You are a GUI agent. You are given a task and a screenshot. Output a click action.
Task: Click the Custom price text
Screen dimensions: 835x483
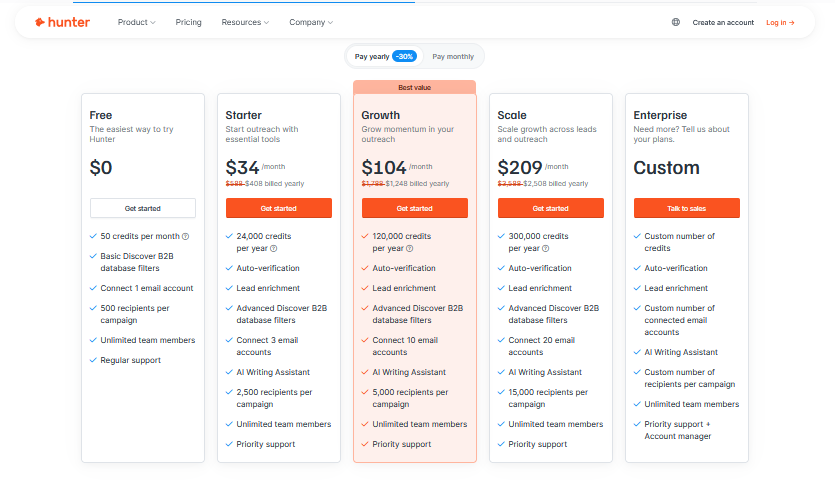666,168
